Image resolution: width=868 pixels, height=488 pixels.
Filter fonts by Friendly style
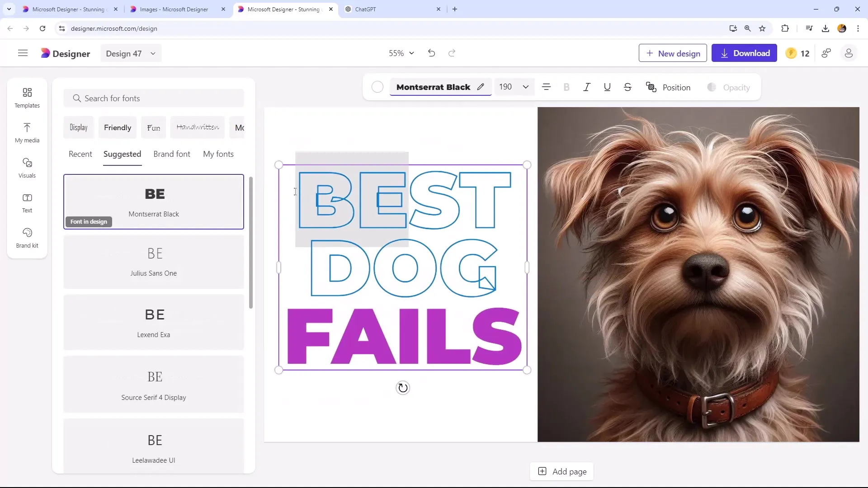(x=118, y=127)
